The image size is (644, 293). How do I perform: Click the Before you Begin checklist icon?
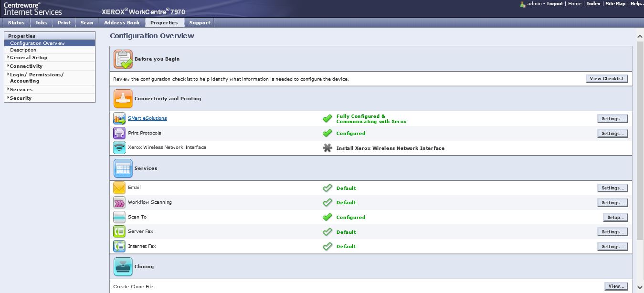tap(123, 59)
